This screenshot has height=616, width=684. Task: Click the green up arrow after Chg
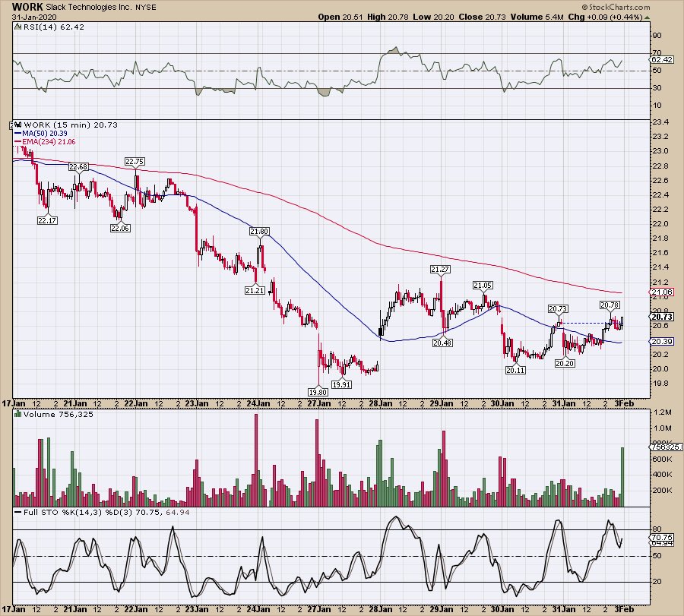pyautogui.click(x=647, y=17)
